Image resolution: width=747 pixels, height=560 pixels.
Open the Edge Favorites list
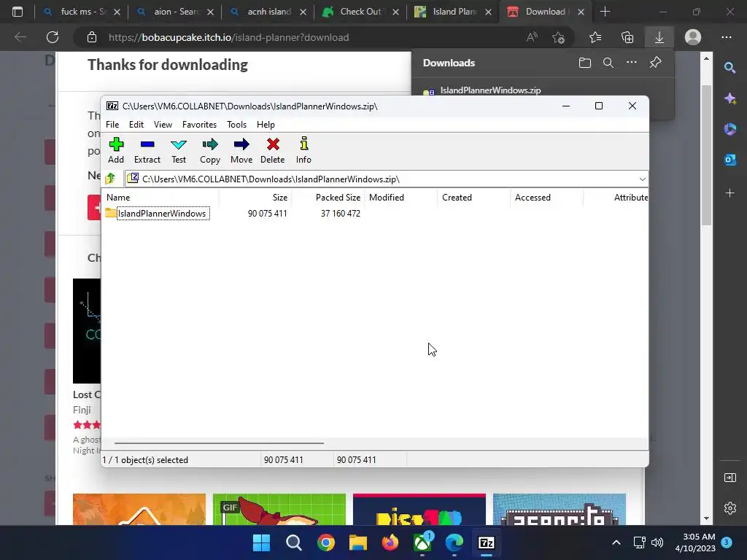595,37
